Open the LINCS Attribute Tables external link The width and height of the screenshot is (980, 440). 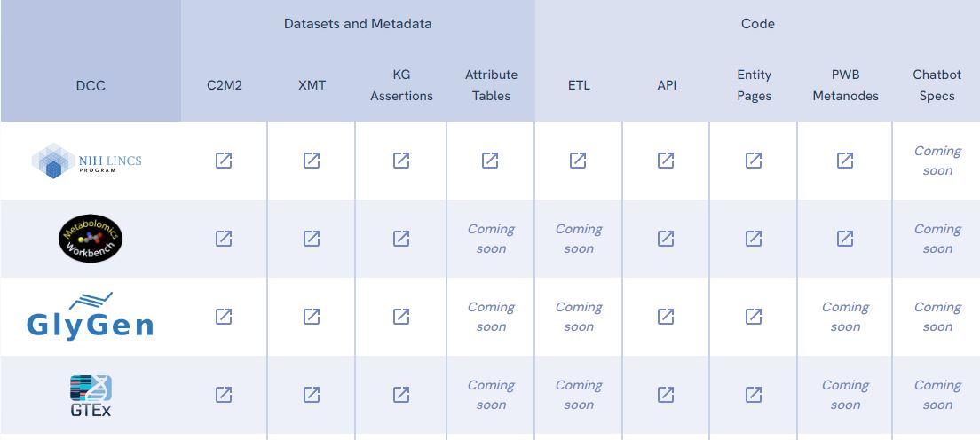490,161
